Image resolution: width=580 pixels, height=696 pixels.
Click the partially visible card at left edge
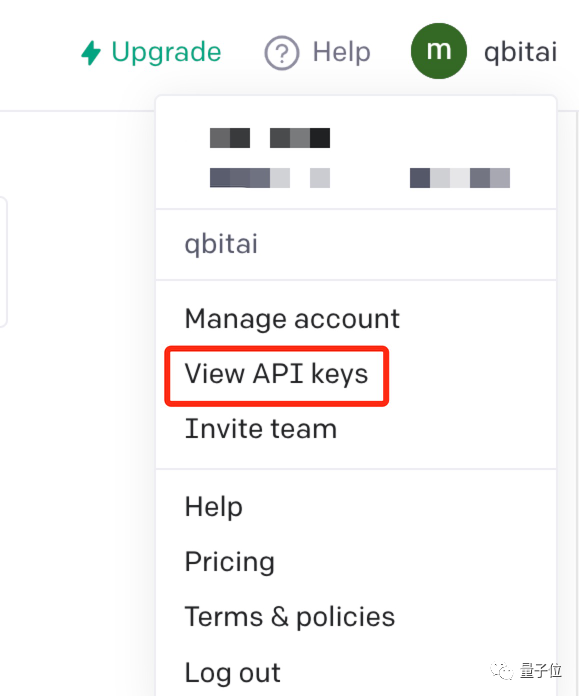pyautogui.click(x=3, y=262)
